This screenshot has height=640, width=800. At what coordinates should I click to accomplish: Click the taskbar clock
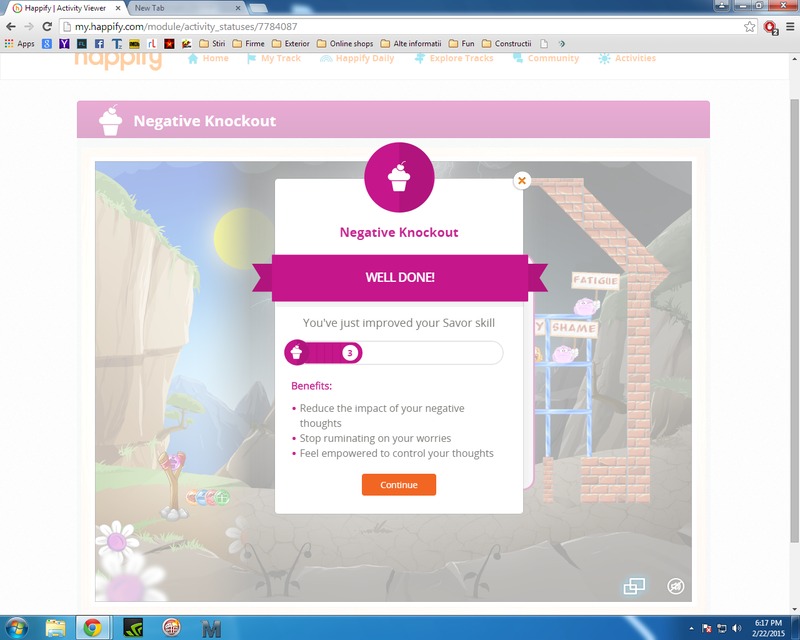[x=767, y=628]
